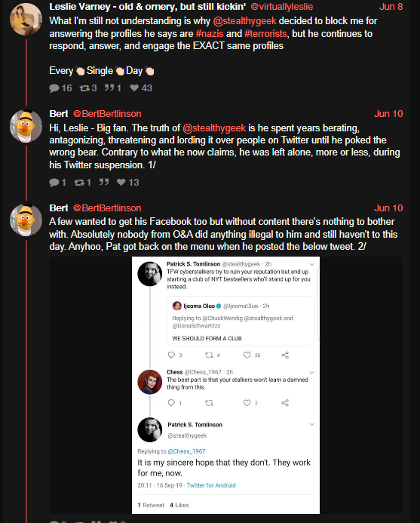Open the #terrorists hashtag
This screenshot has height=523, width=420.
point(265,34)
